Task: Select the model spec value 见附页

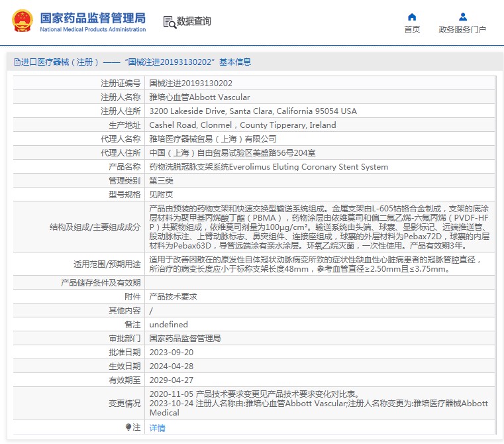Action: coord(161,194)
